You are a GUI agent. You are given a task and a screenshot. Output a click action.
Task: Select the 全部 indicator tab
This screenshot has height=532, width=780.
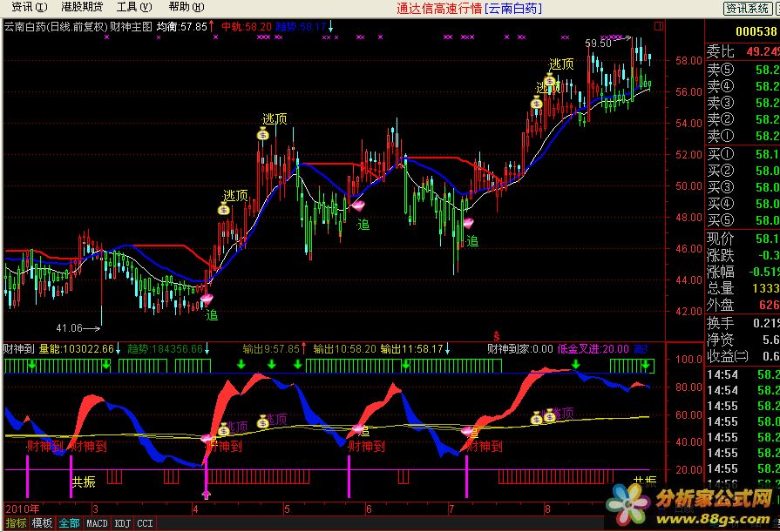69,523
